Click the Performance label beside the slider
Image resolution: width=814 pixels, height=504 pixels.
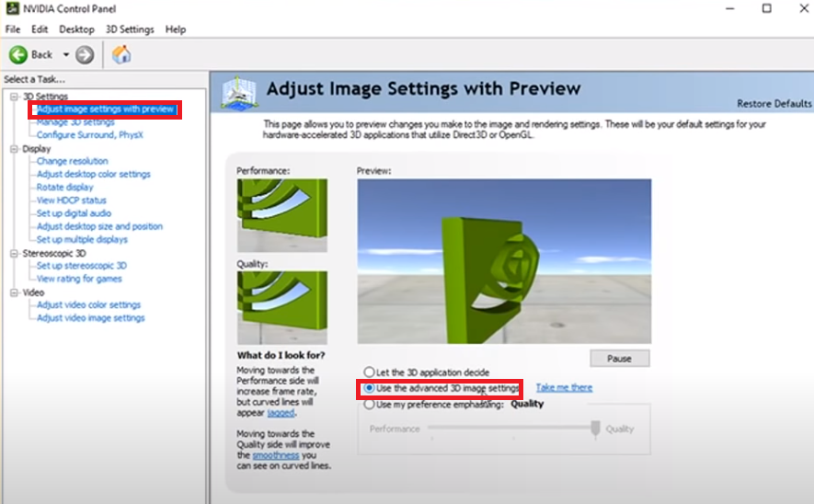[395, 429]
